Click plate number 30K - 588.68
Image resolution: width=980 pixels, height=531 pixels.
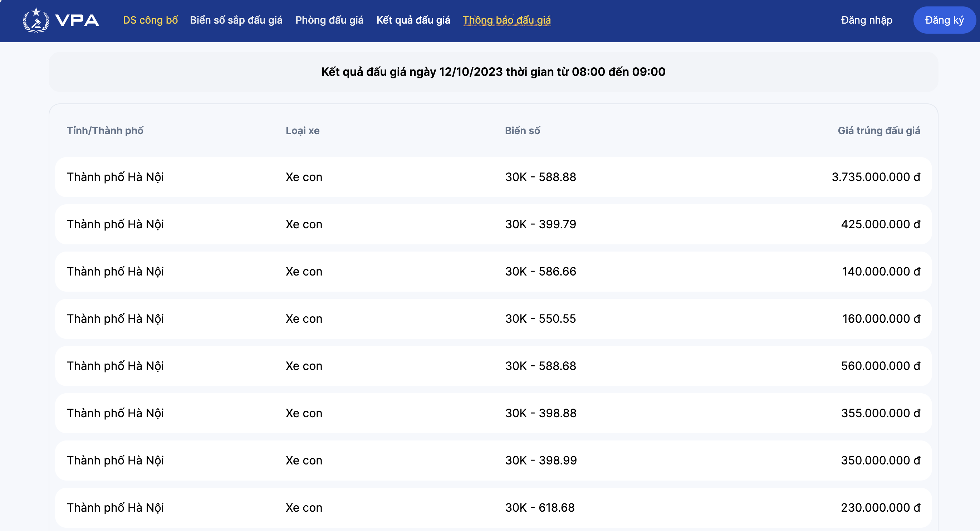point(540,366)
